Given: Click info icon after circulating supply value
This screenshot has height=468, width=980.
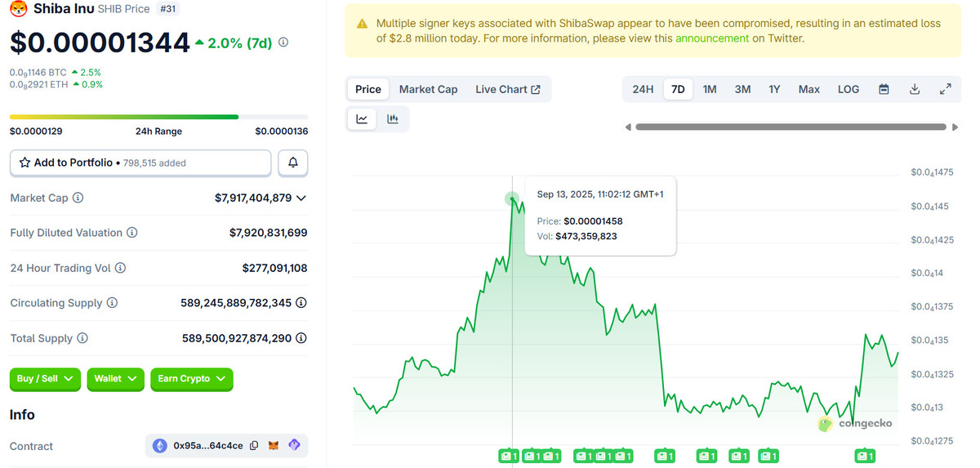Looking at the screenshot, I should 301,303.
